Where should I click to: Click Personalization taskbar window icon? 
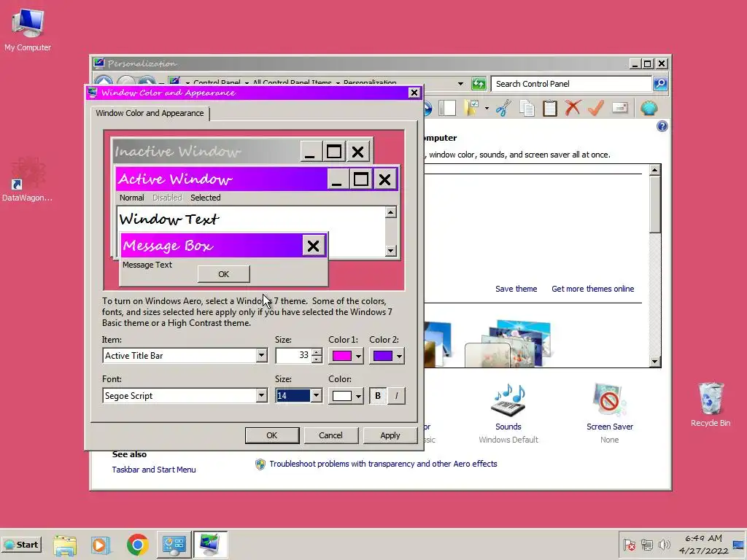[x=210, y=545]
